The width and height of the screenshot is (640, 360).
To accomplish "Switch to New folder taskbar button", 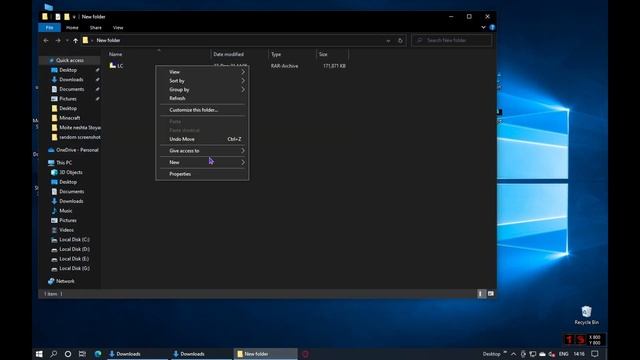I will click(266, 354).
